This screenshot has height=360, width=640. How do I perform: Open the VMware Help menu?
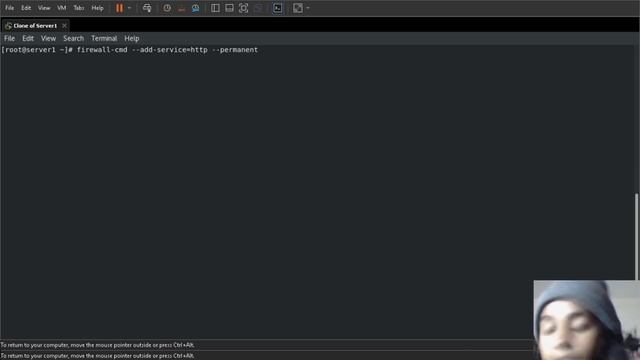pyautogui.click(x=98, y=8)
